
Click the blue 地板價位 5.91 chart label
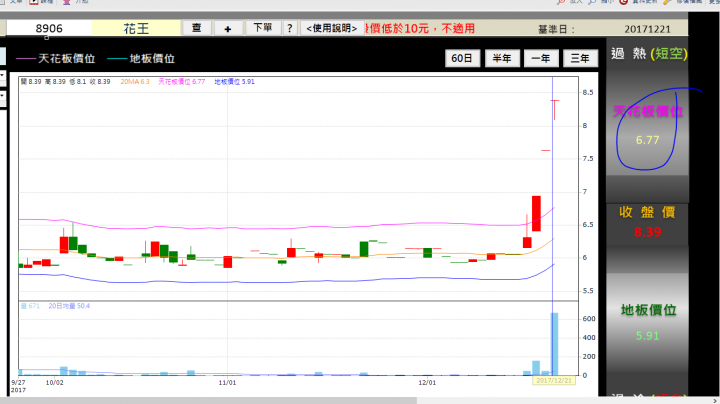(x=234, y=82)
